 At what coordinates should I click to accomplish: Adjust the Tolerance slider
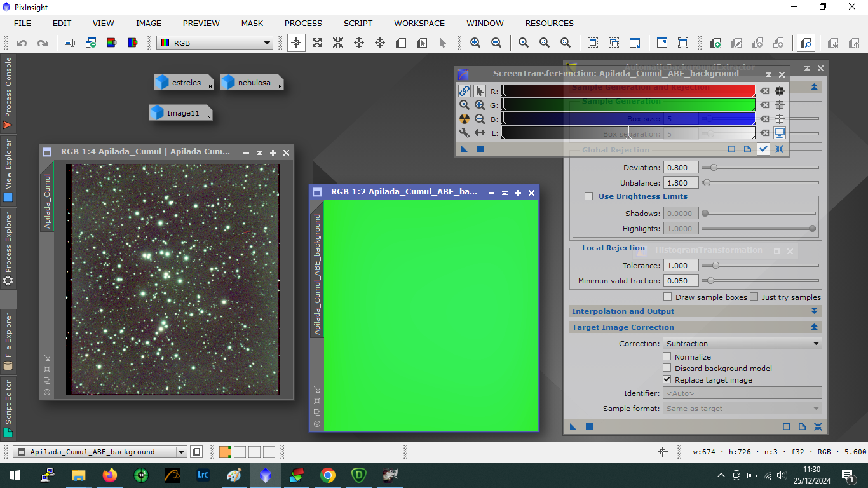(760, 266)
